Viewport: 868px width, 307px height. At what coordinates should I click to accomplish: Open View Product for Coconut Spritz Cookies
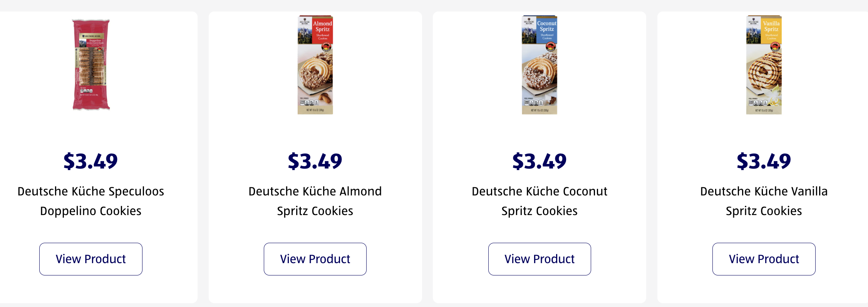coord(540,259)
